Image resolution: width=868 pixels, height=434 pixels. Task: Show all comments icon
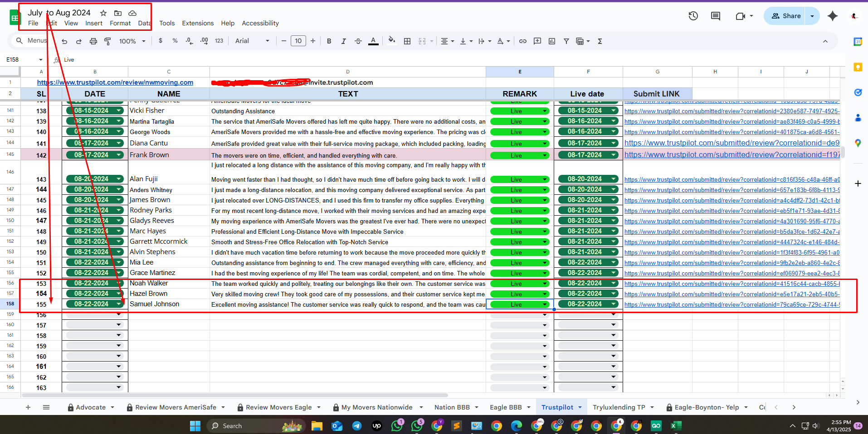716,16
